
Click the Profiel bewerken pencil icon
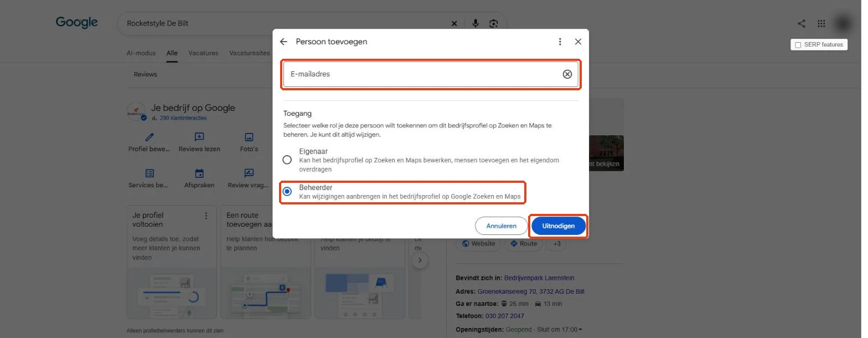tap(149, 137)
